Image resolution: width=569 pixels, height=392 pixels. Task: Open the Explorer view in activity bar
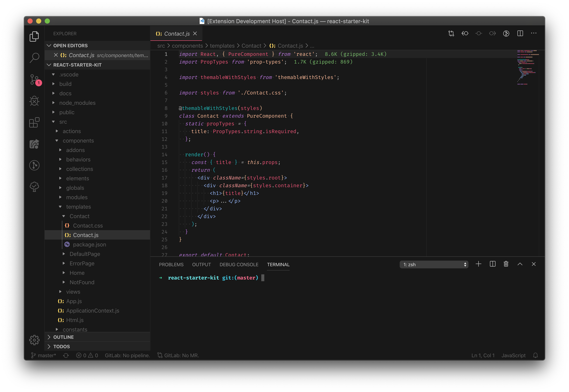point(34,36)
